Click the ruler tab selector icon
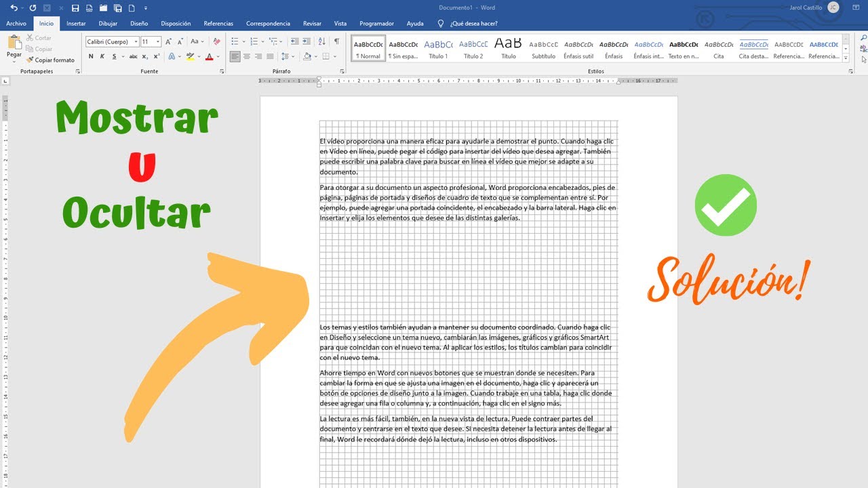The height and width of the screenshot is (488, 868). [5, 81]
